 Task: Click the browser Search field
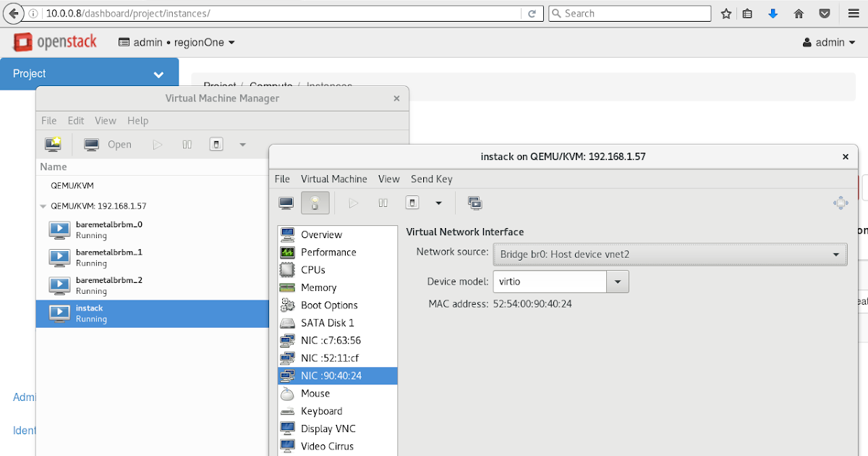point(629,14)
